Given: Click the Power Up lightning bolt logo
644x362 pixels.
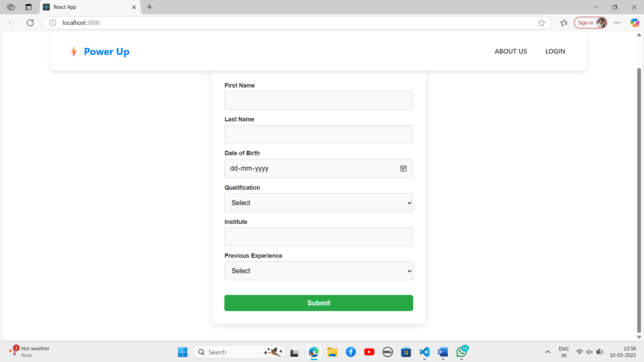Looking at the screenshot, I should point(74,52).
